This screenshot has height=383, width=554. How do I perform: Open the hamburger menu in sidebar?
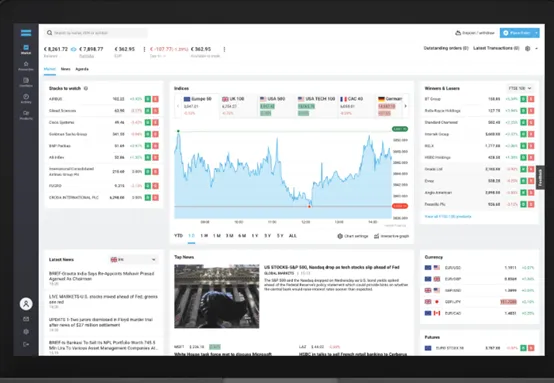coord(26,33)
